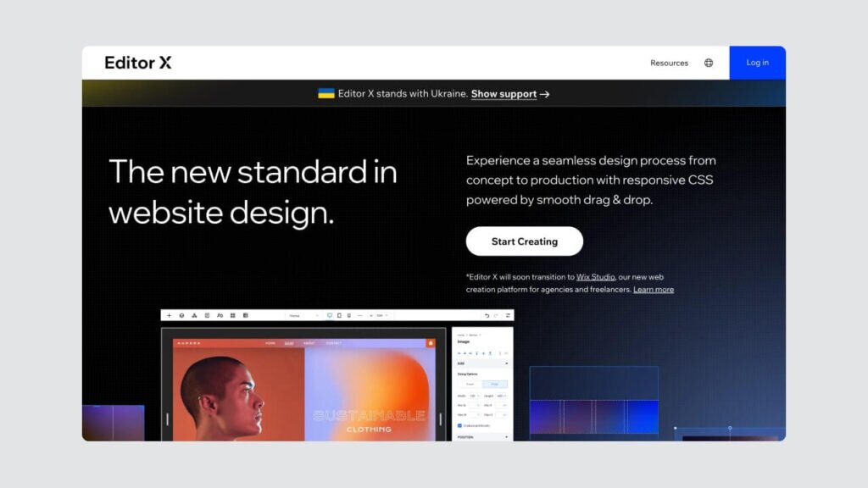Click the Log in button
The image size is (868, 488).
[x=757, y=63]
